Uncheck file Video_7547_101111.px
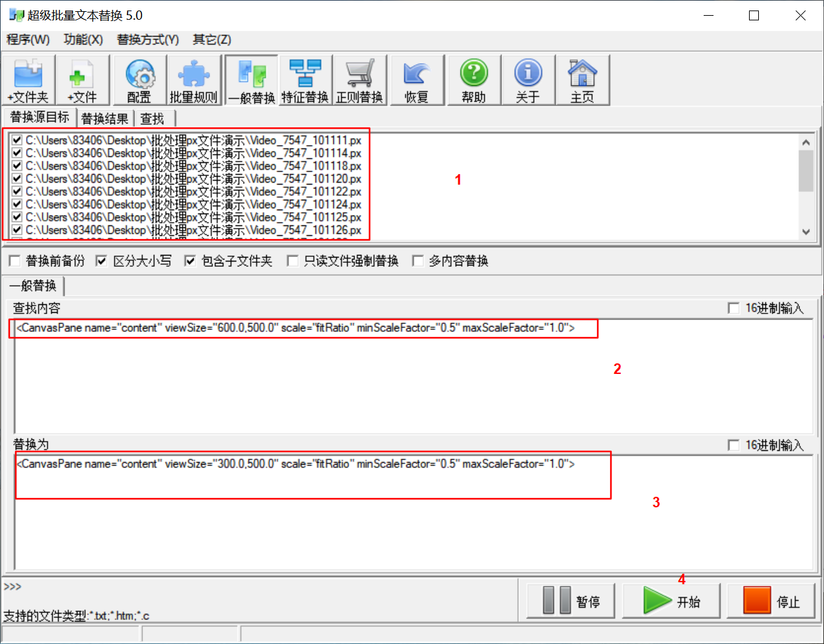Screen dimensions: 824x644 pyautogui.click(x=17, y=139)
